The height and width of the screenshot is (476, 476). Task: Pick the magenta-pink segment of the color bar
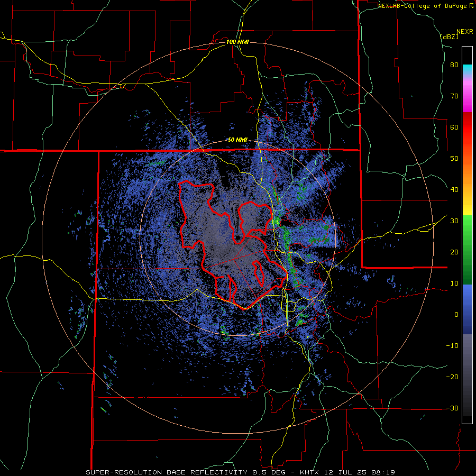[x=467, y=94]
